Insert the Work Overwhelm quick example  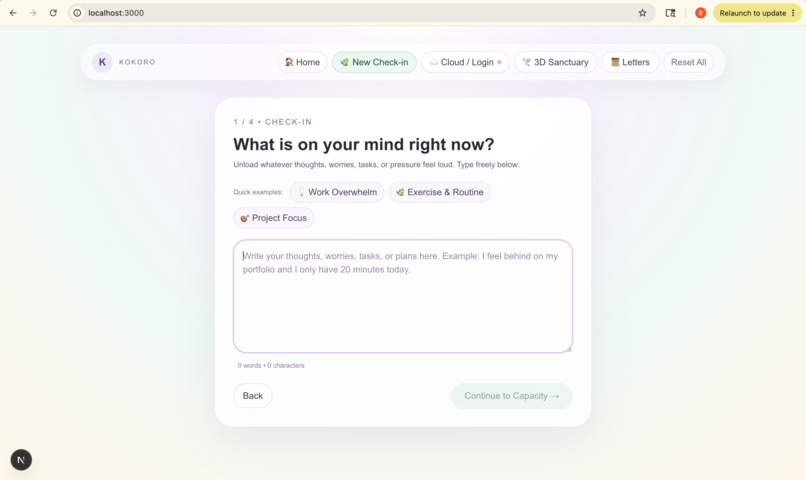point(337,192)
